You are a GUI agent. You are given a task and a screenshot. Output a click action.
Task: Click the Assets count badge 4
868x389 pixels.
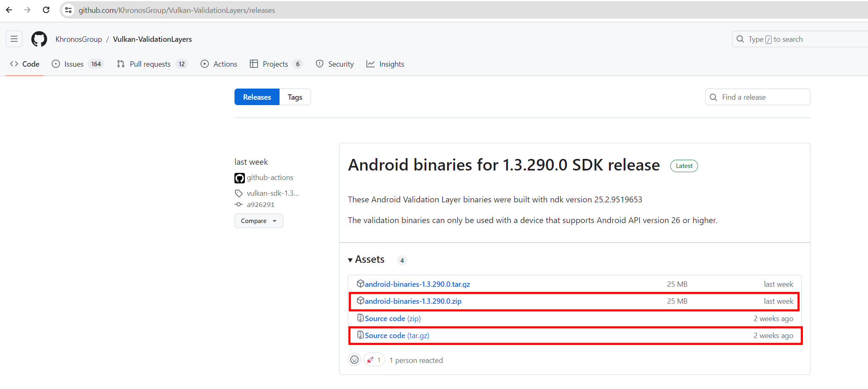pyautogui.click(x=402, y=261)
